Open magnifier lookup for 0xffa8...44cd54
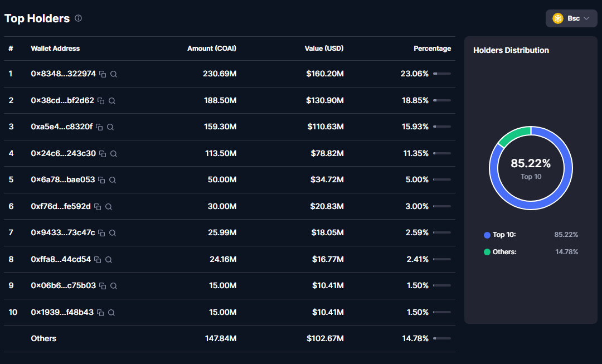Image resolution: width=602 pixels, height=364 pixels. point(109,260)
